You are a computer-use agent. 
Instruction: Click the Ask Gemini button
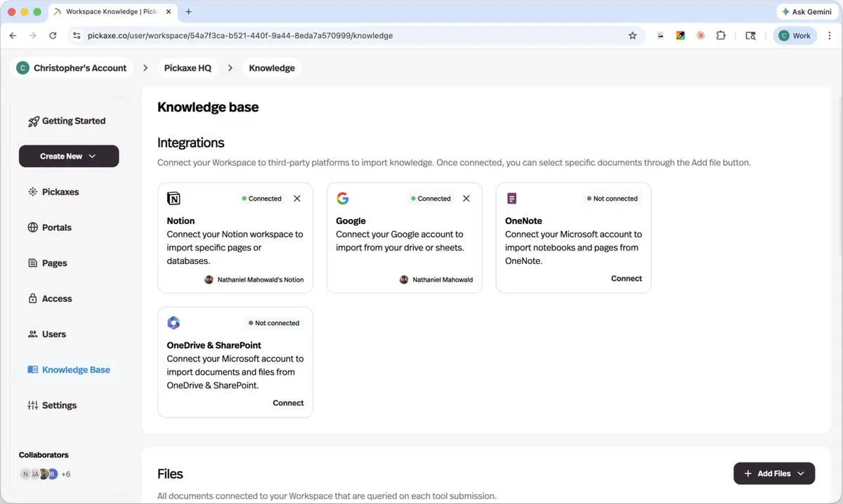(806, 12)
